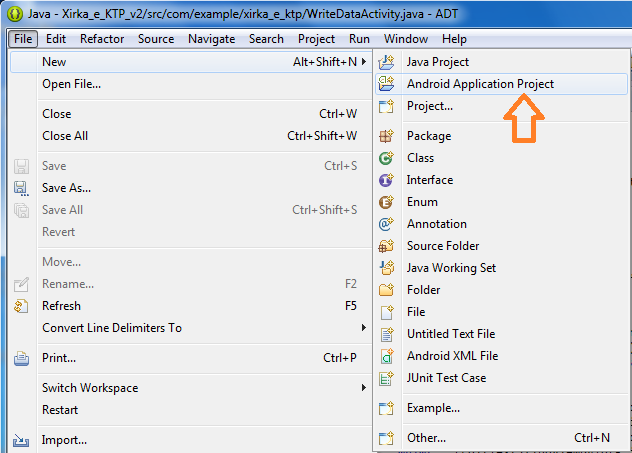Click the Android Application Project icon
Viewport: 632px width, 453px height.
386,84
